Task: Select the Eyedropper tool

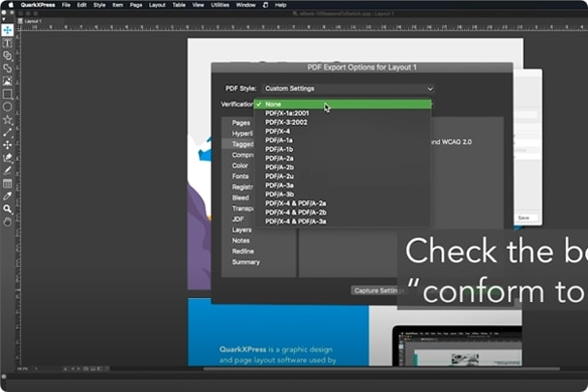Action: coord(7,196)
